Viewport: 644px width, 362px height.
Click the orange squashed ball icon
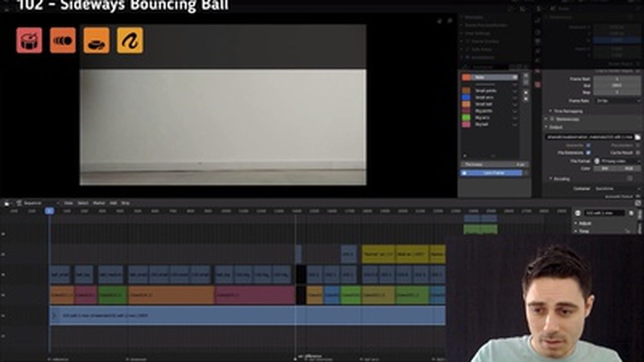(x=97, y=40)
